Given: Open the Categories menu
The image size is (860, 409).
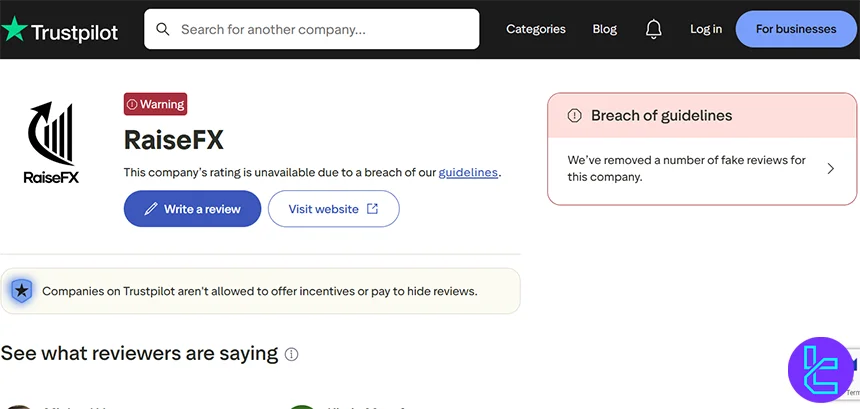Looking at the screenshot, I should point(536,30).
